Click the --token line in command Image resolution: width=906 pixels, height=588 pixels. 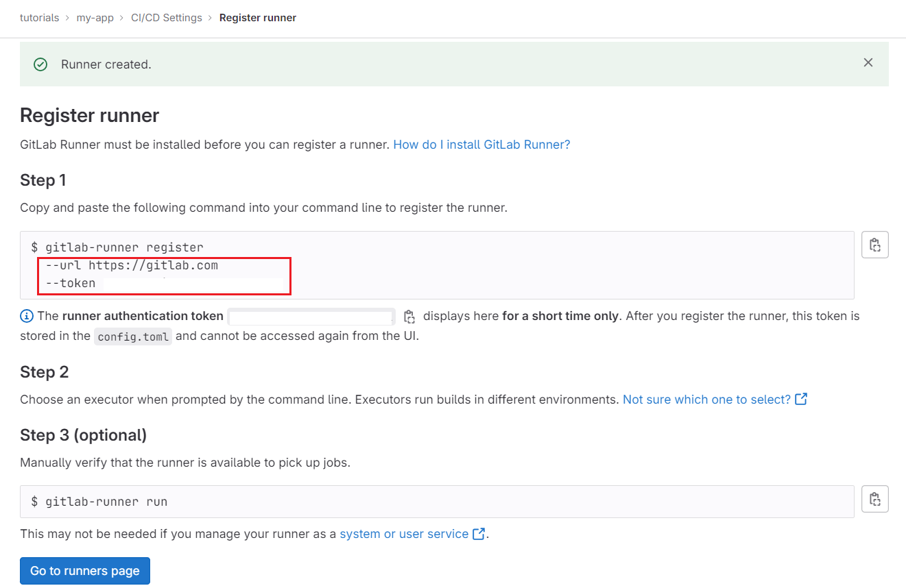point(71,283)
